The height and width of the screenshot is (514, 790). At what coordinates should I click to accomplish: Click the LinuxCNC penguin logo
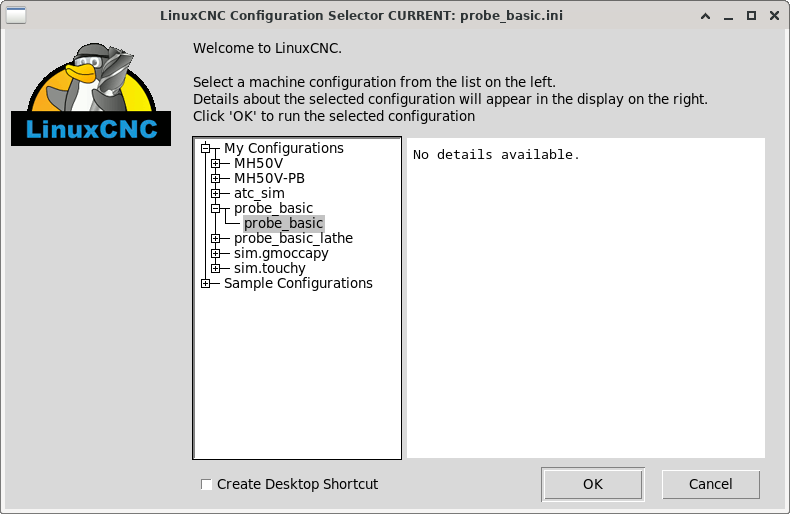pos(91,94)
